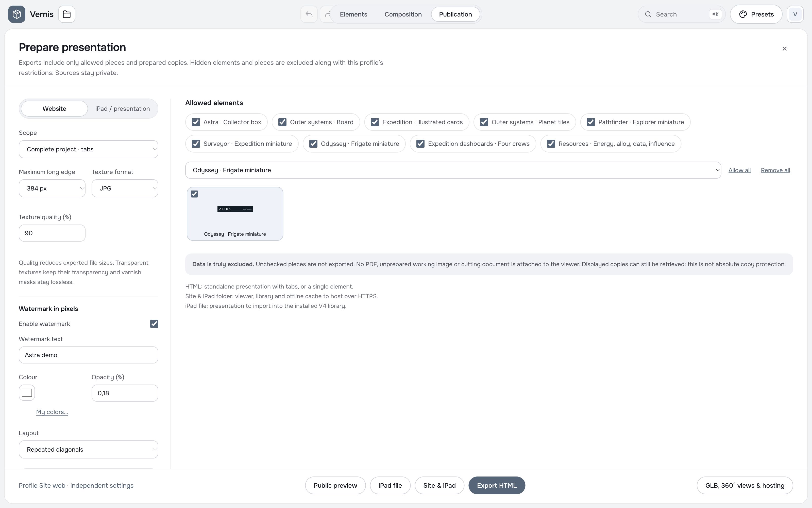Screen dimensions: 812x508
Task: Open the project folder icon
Action: (x=67, y=14)
